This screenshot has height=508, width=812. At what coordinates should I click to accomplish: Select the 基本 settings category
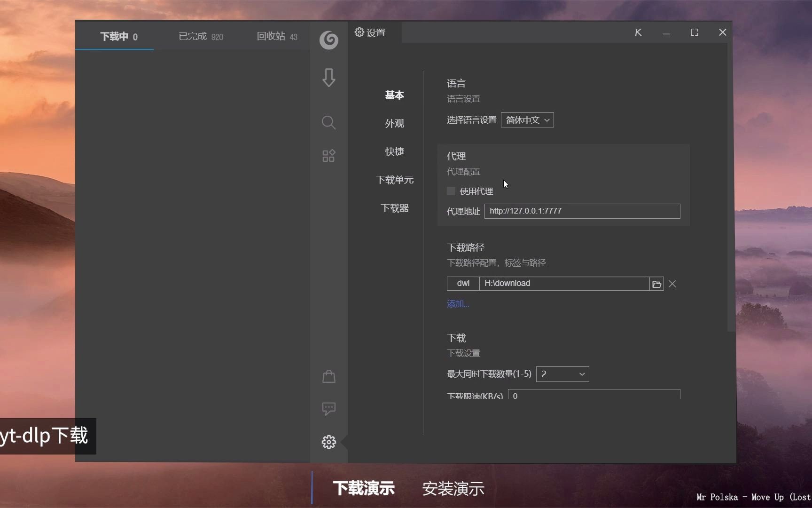(x=395, y=95)
